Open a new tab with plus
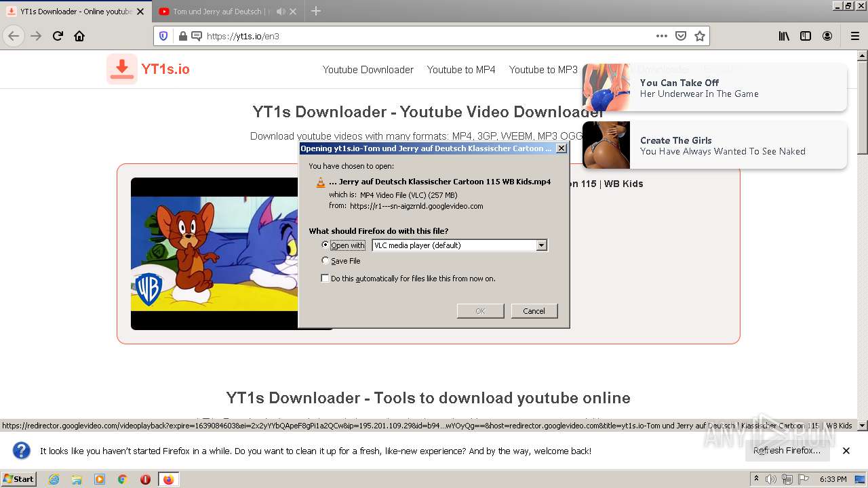Image resolution: width=868 pixels, height=488 pixels. pyautogui.click(x=316, y=11)
